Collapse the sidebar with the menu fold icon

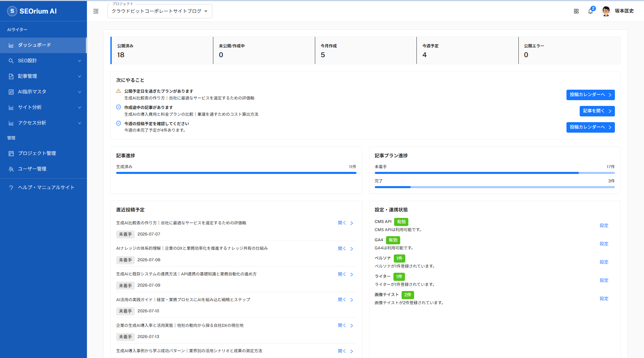point(96,11)
